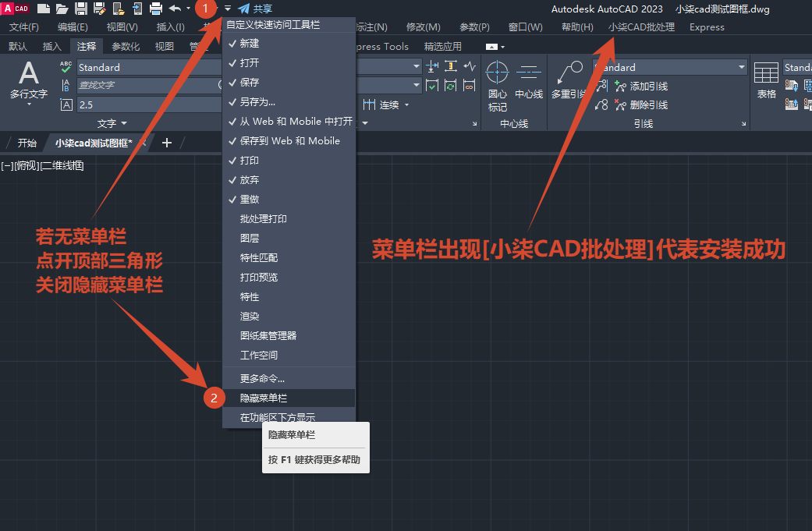Select the 多重引线 multileader tool
Screen dimensions: 812x531
(x=569, y=80)
